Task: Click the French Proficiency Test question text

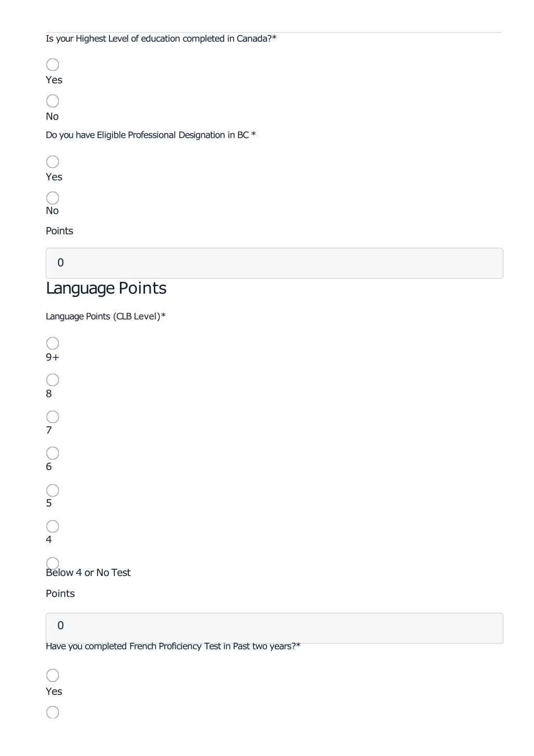Action: (173, 646)
